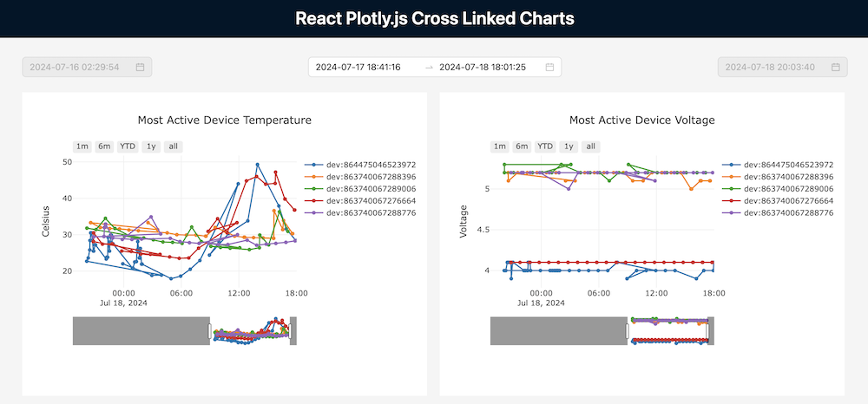
Task: Click the Most Active Device Temperature chart title
Action: [x=224, y=121]
